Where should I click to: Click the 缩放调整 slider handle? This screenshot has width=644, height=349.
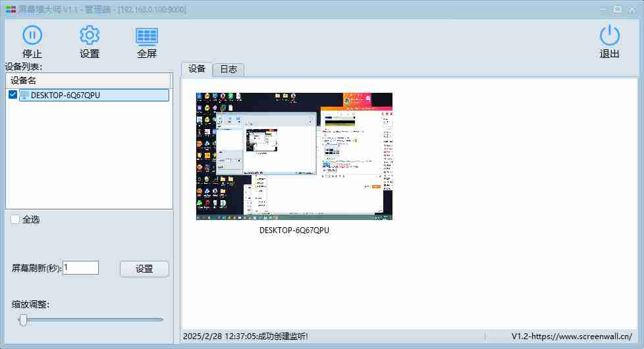[24, 320]
